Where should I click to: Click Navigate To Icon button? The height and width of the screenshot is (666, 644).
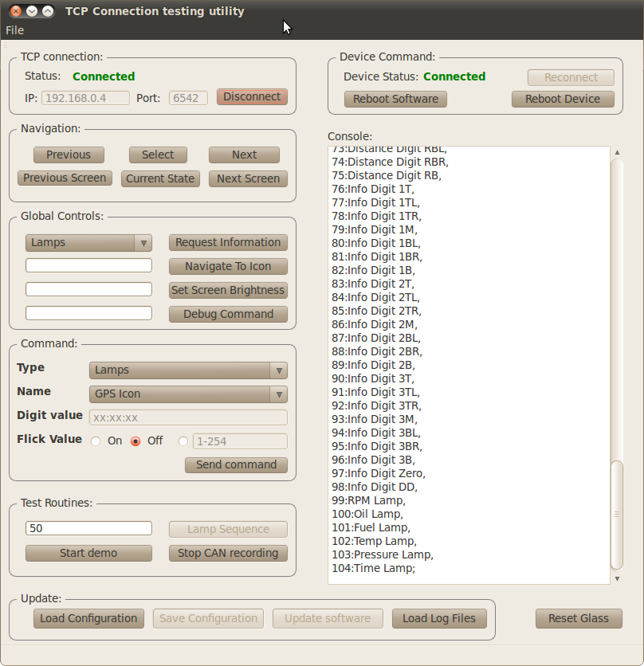pyautogui.click(x=228, y=266)
